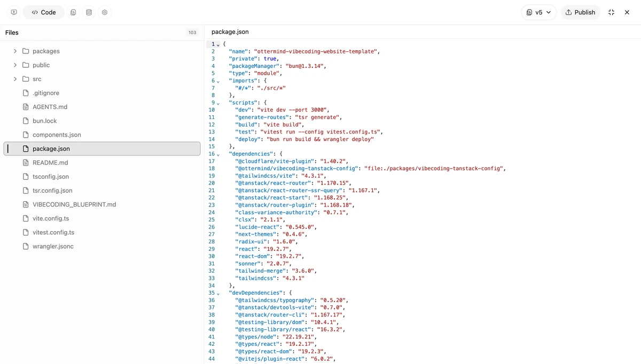Click the 103 file count badge
Image resolution: width=641 pixels, height=364 pixels.
tap(192, 33)
